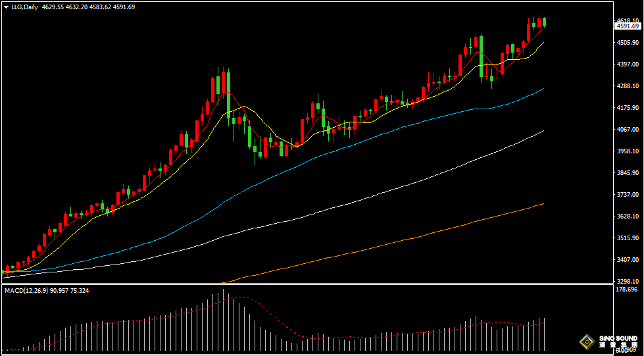Click the yellow moving average line end
644x356 pixels.
click(x=543, y=43)
